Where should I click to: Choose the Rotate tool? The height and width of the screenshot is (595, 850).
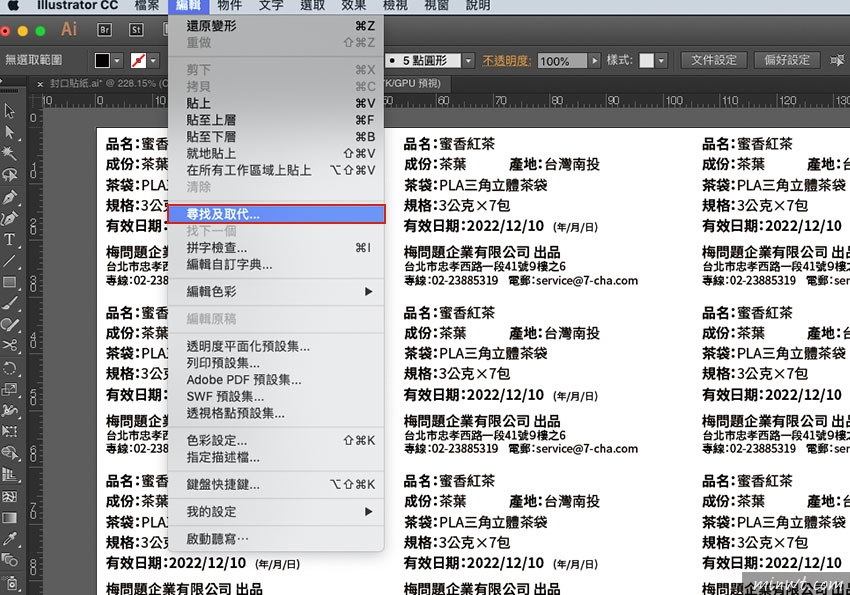point(9,368)
